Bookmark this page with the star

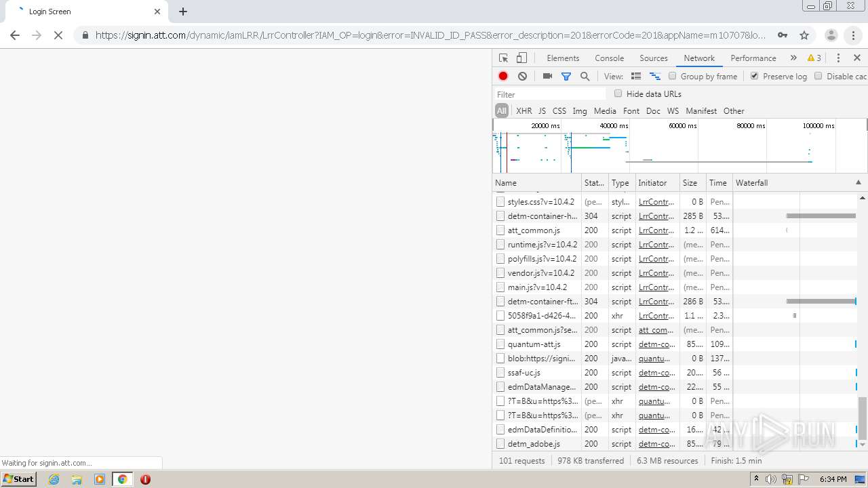point(804,35)
